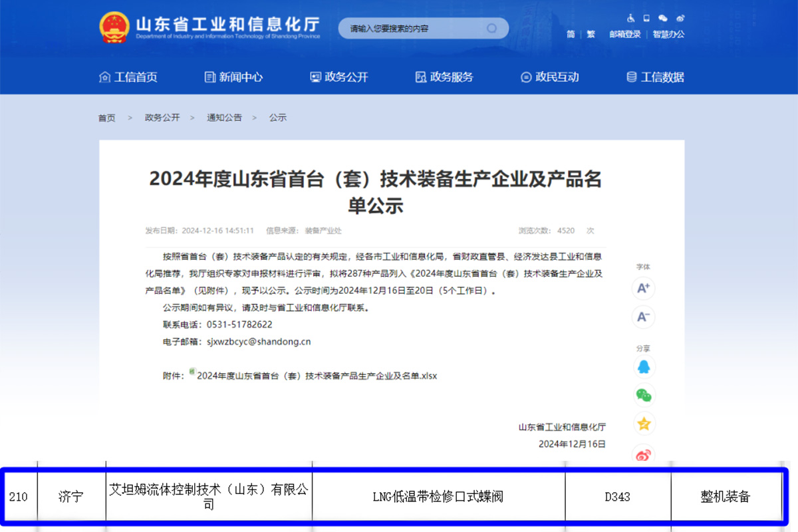
Task: Click 通知公告 in the breadcrumb
Action: [x=224, y=118]
